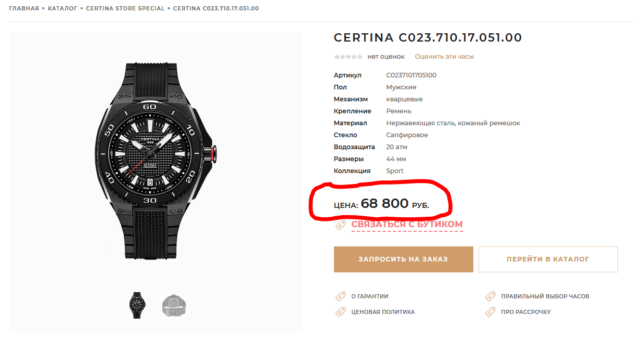Click the tag icon next to 'Ценовая политика'
The image size is (644, 341).
(x=340, y=312)
